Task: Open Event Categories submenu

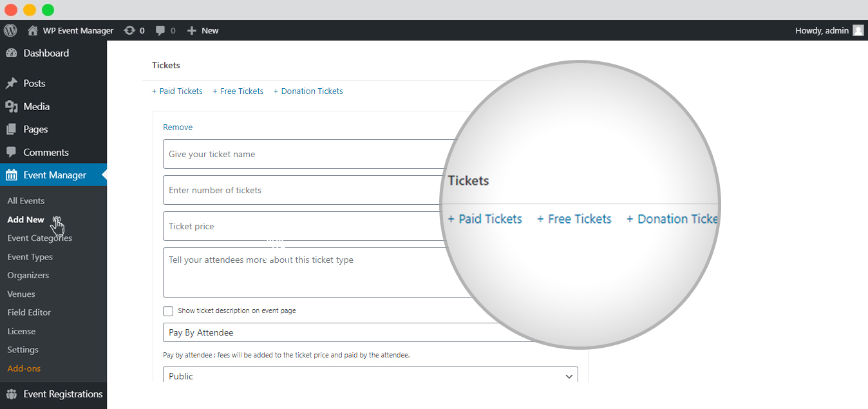Action: 40,238
